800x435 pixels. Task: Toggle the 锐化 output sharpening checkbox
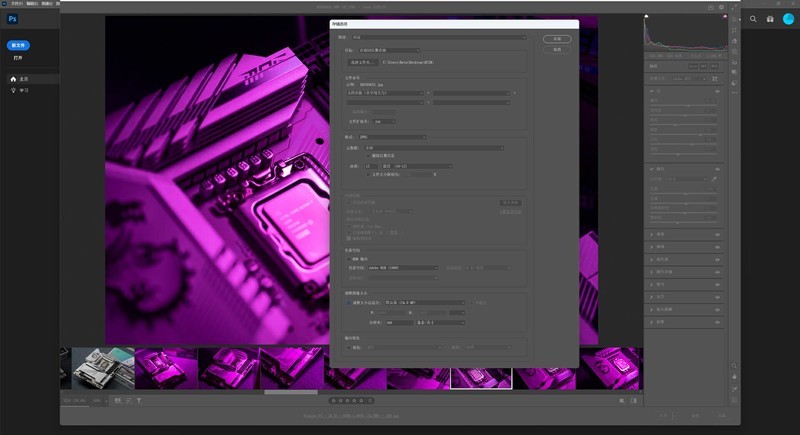[349, 347]
